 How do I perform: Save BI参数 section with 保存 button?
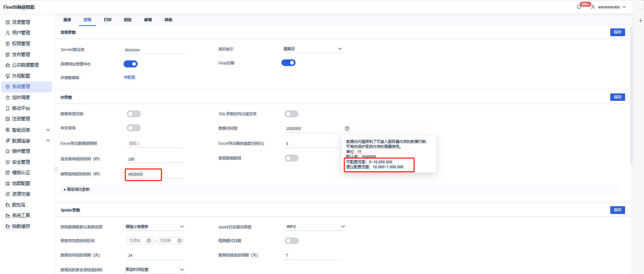click(x=618, y=97)
